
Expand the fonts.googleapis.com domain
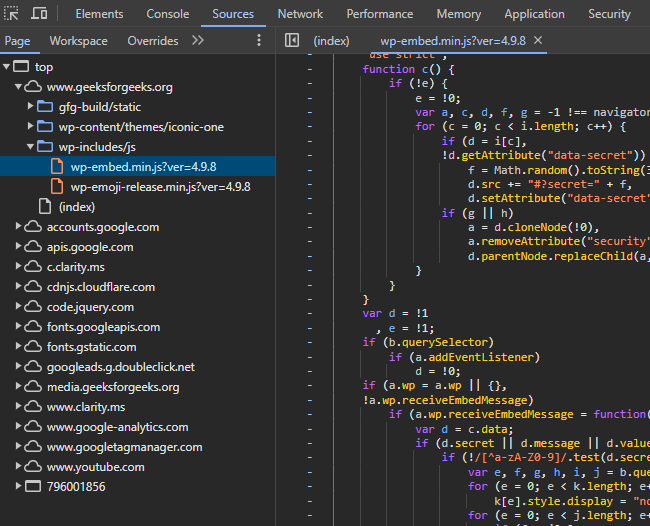tap(18, 326)
